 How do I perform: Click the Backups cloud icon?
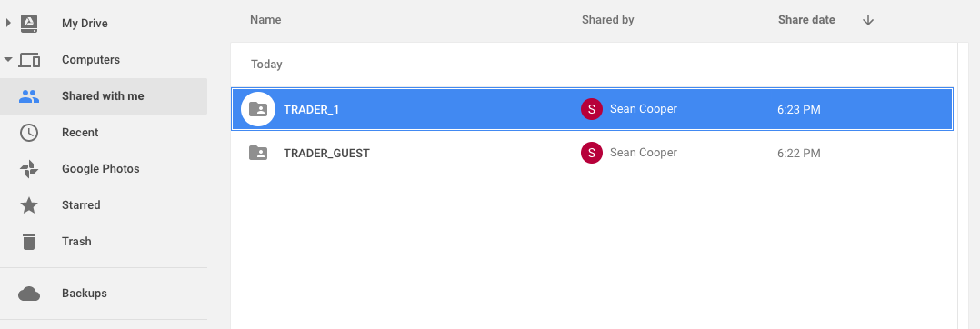29,294
